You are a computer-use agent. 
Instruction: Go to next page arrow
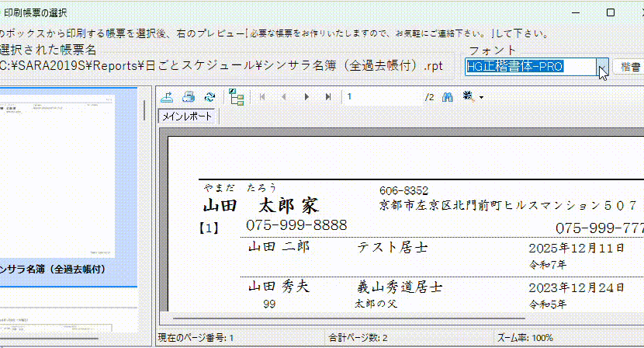[x=306, y=97]
